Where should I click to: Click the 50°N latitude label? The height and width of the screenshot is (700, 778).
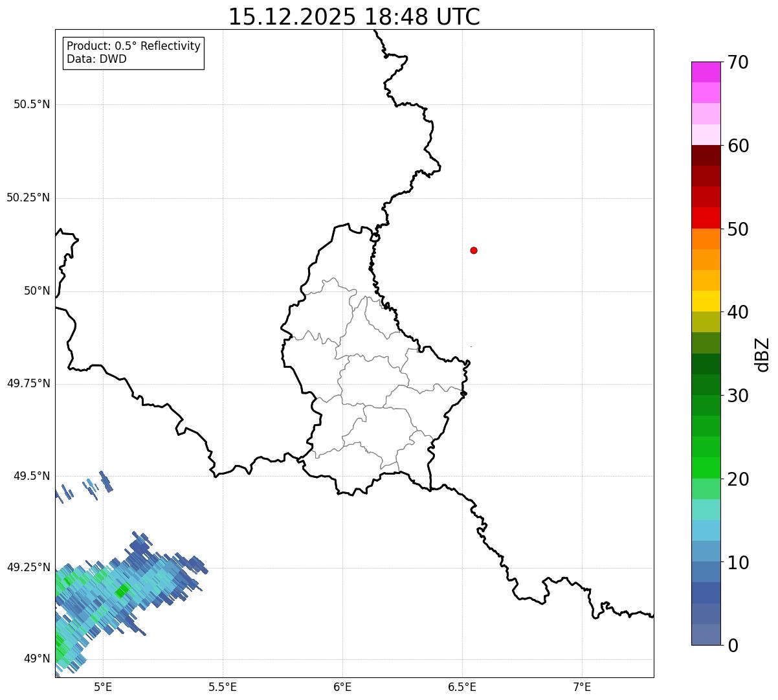[x=37, y=291]
